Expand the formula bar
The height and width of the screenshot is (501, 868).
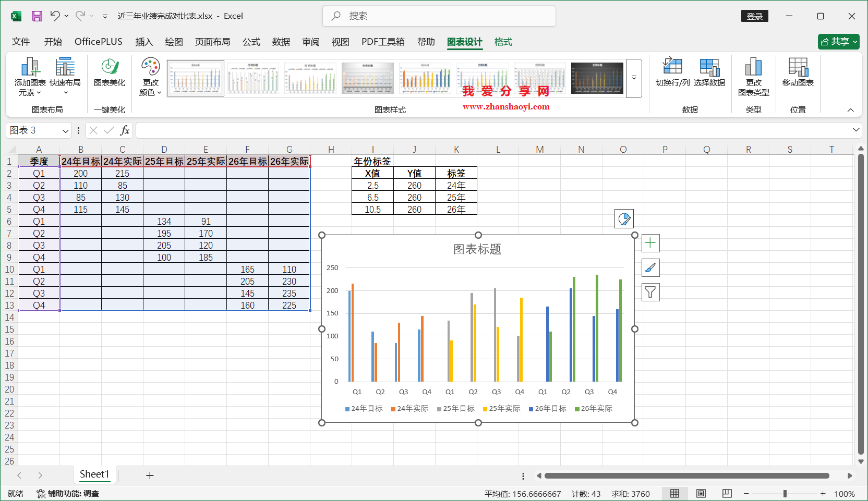(856, 130)
